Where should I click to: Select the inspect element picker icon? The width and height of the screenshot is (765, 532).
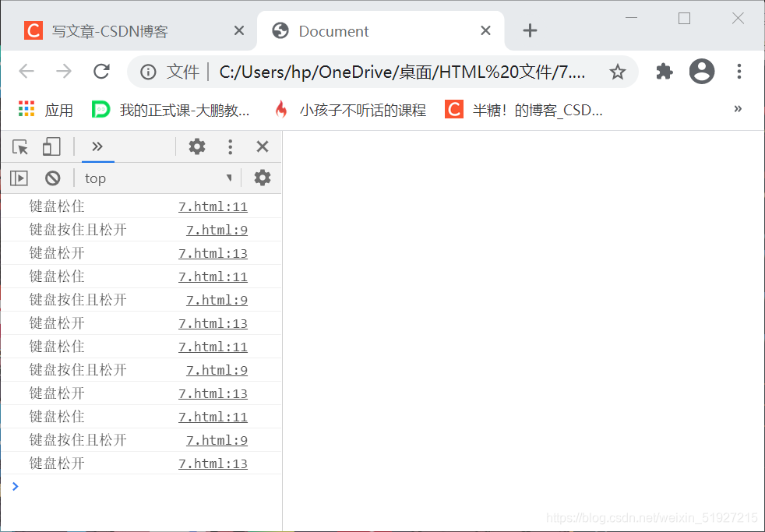[20, 146]
